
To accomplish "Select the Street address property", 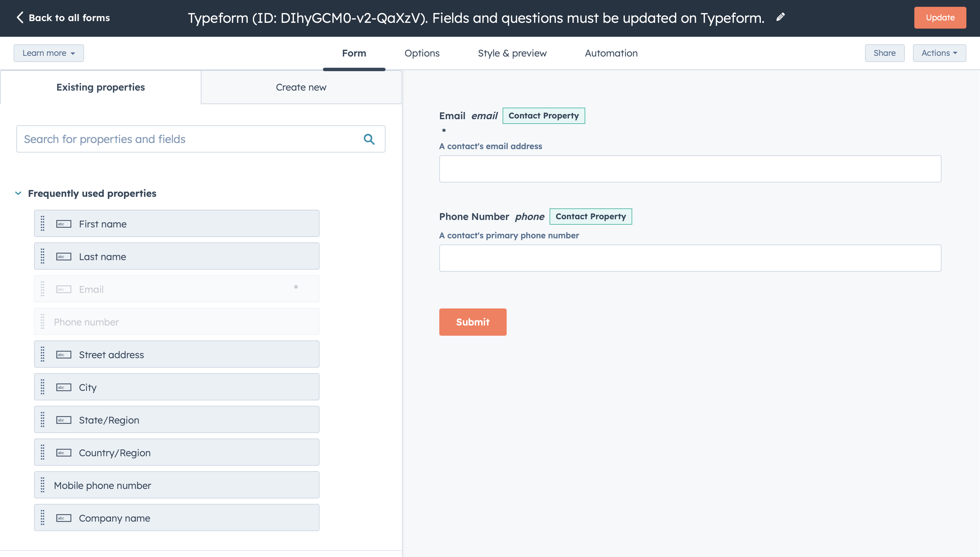I will click(177, 354).
